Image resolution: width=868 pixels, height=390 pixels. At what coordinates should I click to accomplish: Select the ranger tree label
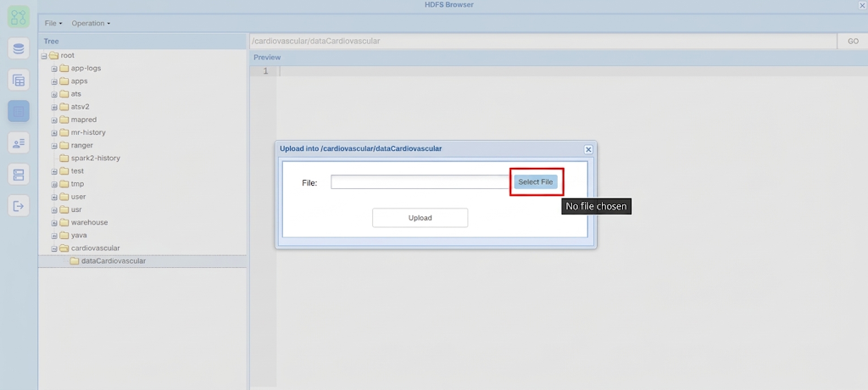click(82, 145)
